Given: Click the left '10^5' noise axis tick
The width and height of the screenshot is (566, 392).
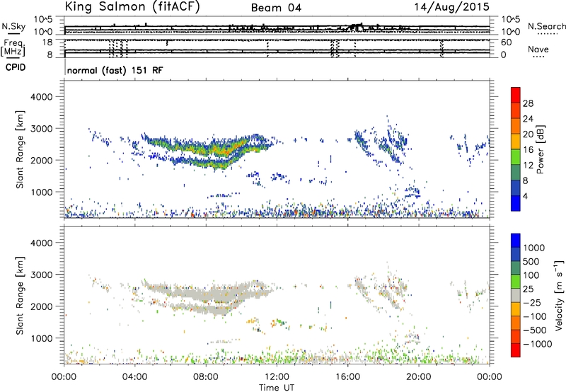Looking at the screenshot, I should click(43, 20).
